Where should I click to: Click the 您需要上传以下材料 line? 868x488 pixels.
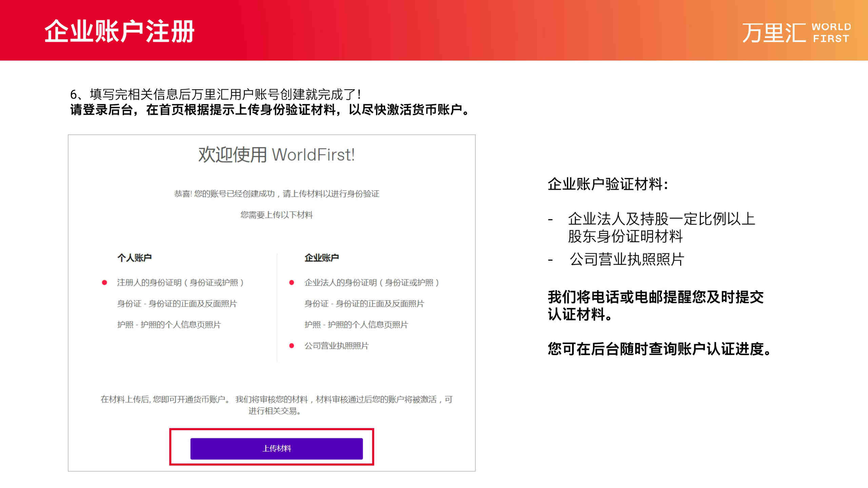pyautogui.click(x=276, y=215)
